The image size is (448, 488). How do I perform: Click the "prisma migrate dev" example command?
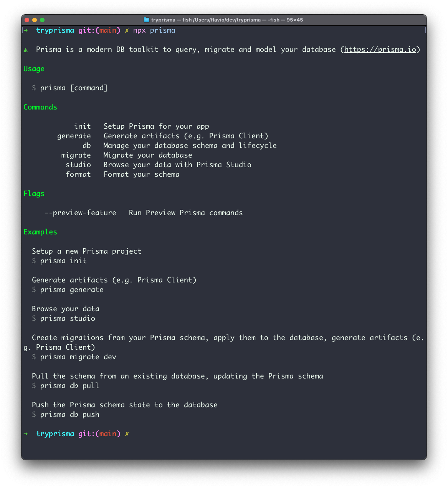tap(78, 357)
